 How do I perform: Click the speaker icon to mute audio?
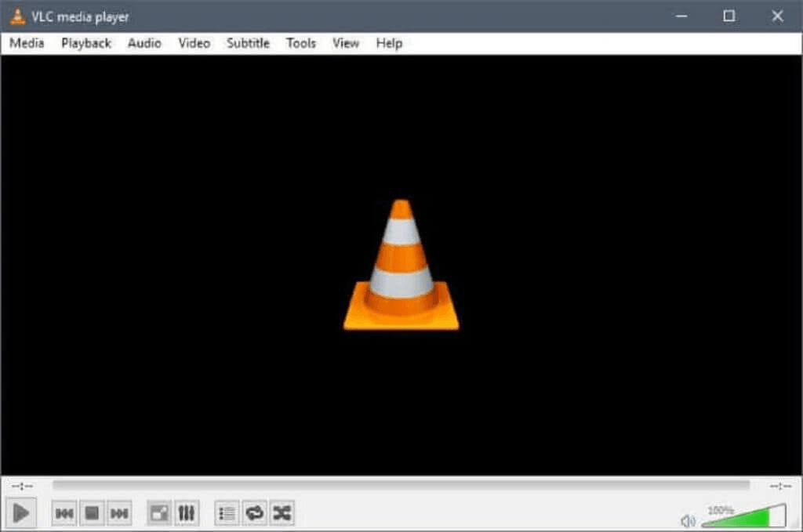click(x=688, y=519)
